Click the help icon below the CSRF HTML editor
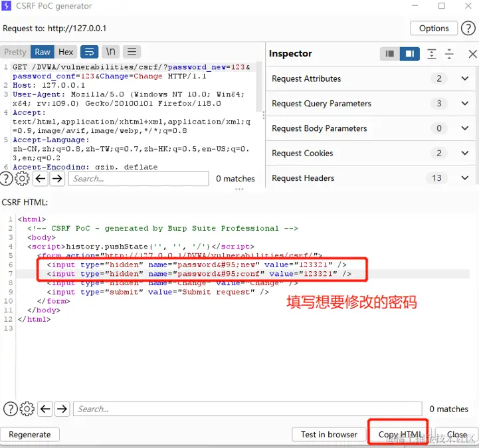This screenshot has width=479, height=448. 11,409
